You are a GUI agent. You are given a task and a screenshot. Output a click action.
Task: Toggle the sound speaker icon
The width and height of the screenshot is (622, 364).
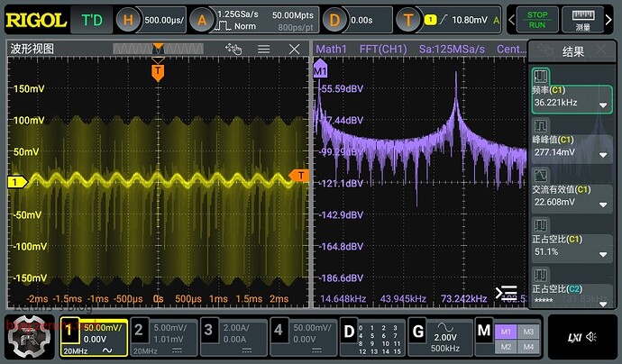592,337
